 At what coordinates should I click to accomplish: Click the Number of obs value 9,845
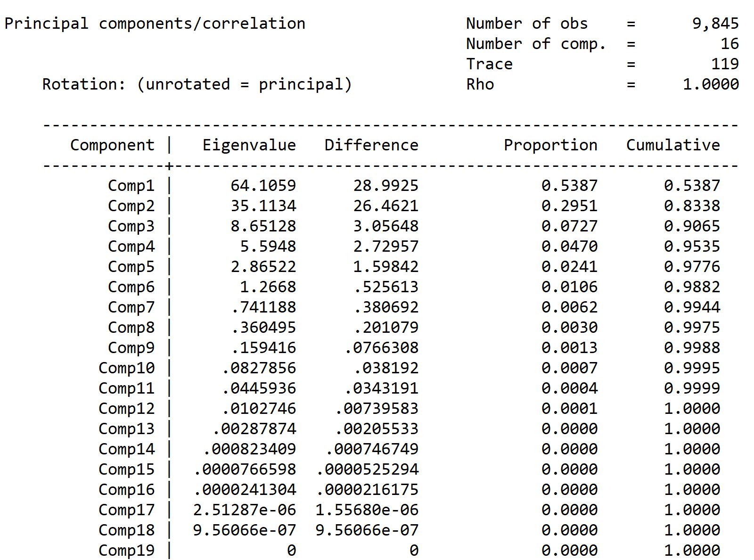click(x=715, y=24)
